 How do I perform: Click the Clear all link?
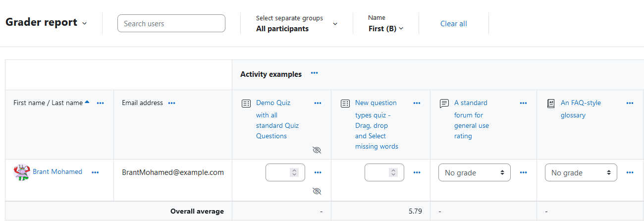pos(454,24)
